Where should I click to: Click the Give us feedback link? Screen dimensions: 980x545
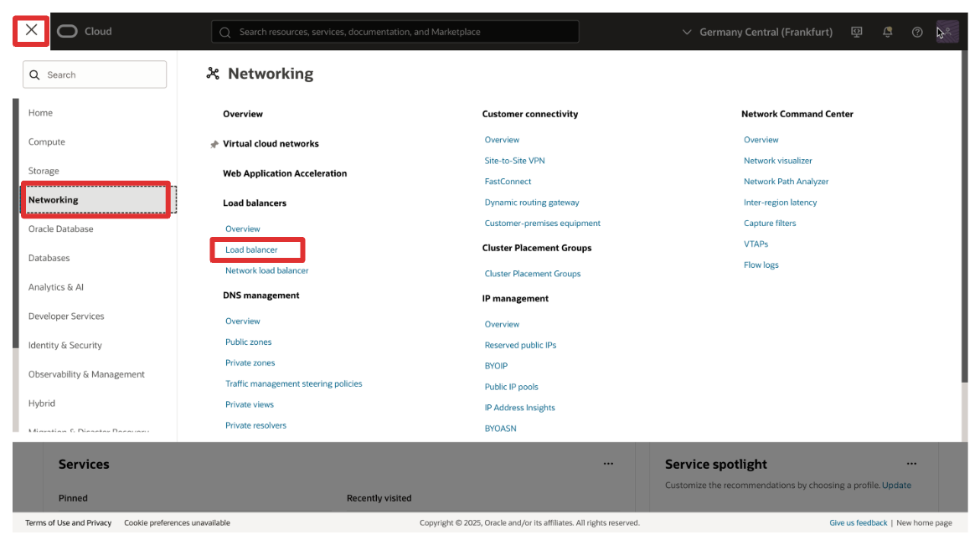tap(858, 522)
